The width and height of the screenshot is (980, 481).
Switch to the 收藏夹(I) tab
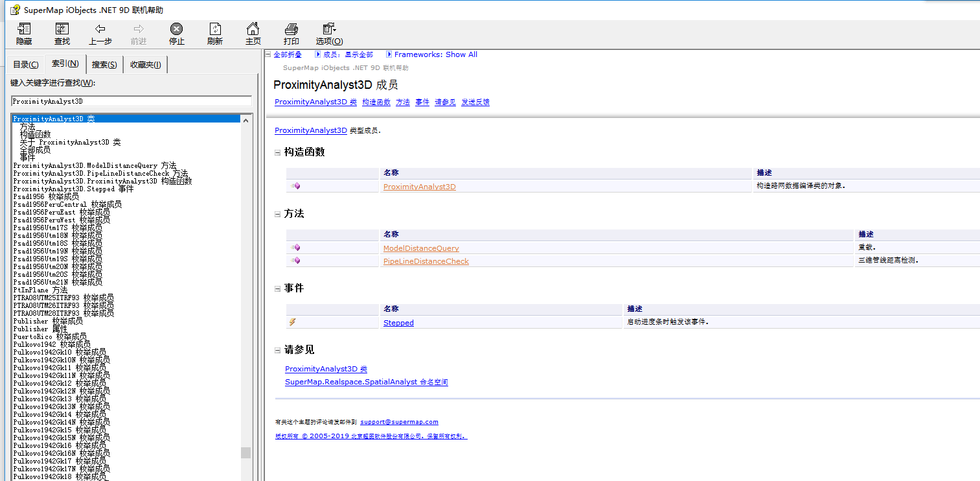pos(146,64)
